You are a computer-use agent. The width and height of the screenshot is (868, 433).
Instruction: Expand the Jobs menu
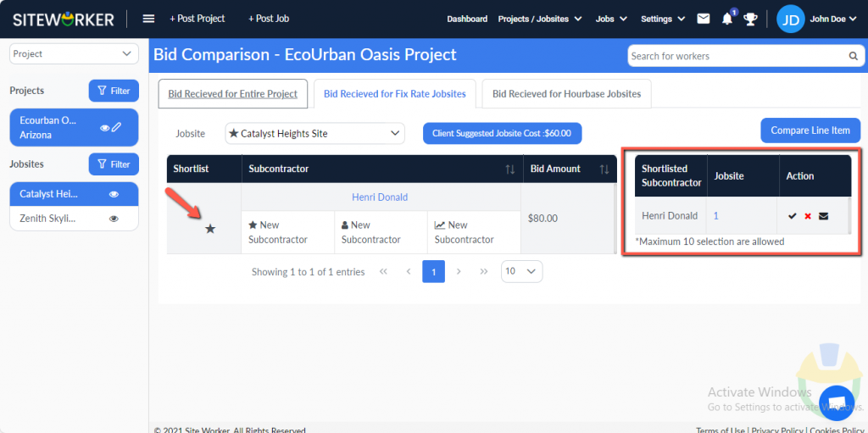coord(611,19)
